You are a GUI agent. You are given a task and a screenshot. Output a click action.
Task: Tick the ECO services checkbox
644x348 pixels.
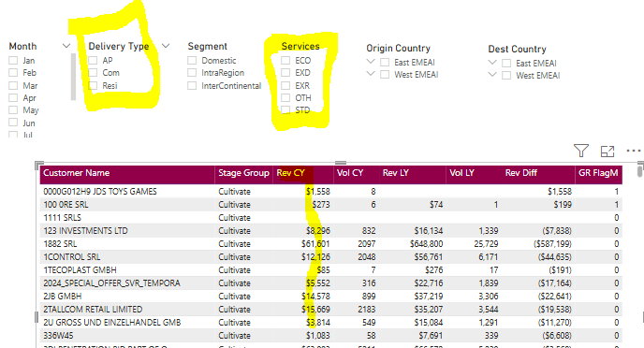pos(285,60)
